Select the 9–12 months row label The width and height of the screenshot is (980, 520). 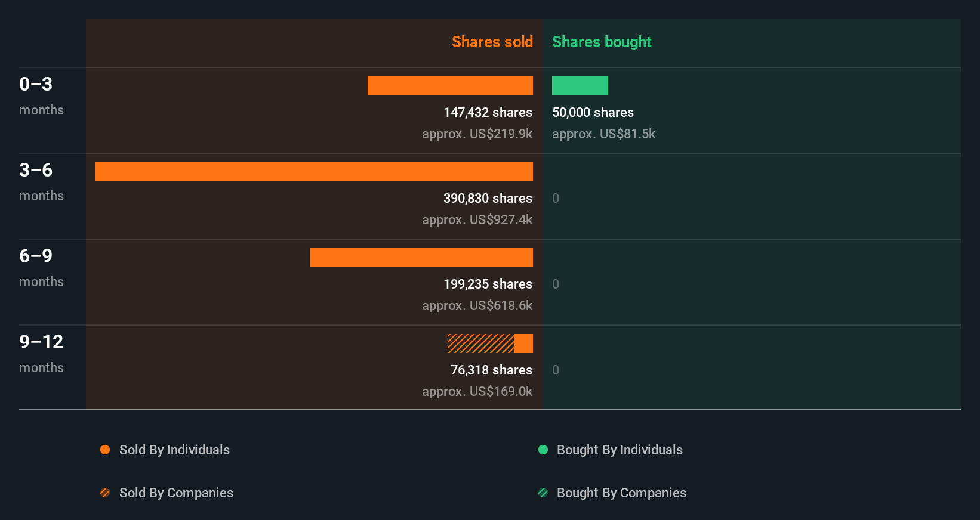[x=41, y=352]
